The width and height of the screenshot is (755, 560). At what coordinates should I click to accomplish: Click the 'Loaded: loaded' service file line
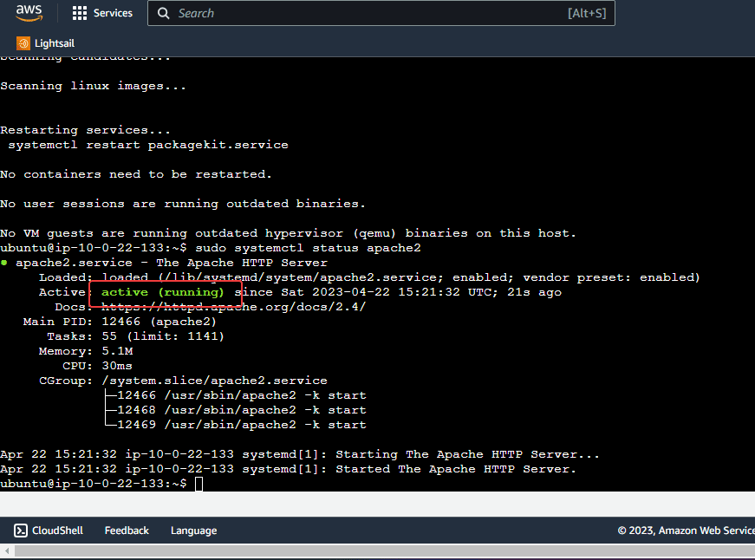pyautogui.click(x=369, y=277)
